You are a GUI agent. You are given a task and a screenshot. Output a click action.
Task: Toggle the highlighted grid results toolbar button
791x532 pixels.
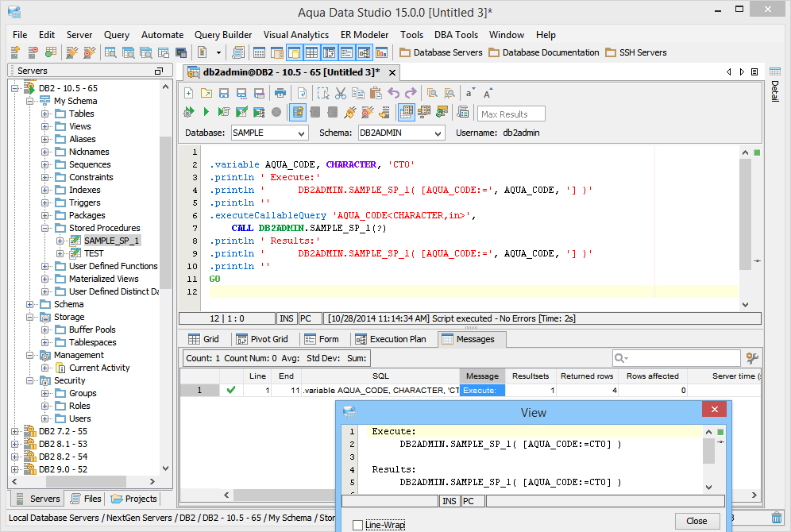point(406,113)
